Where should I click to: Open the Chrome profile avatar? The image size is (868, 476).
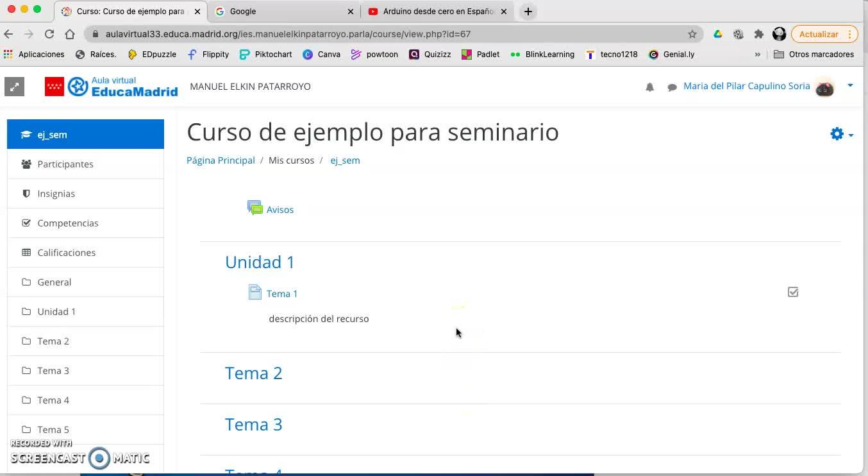coord(780,34)
